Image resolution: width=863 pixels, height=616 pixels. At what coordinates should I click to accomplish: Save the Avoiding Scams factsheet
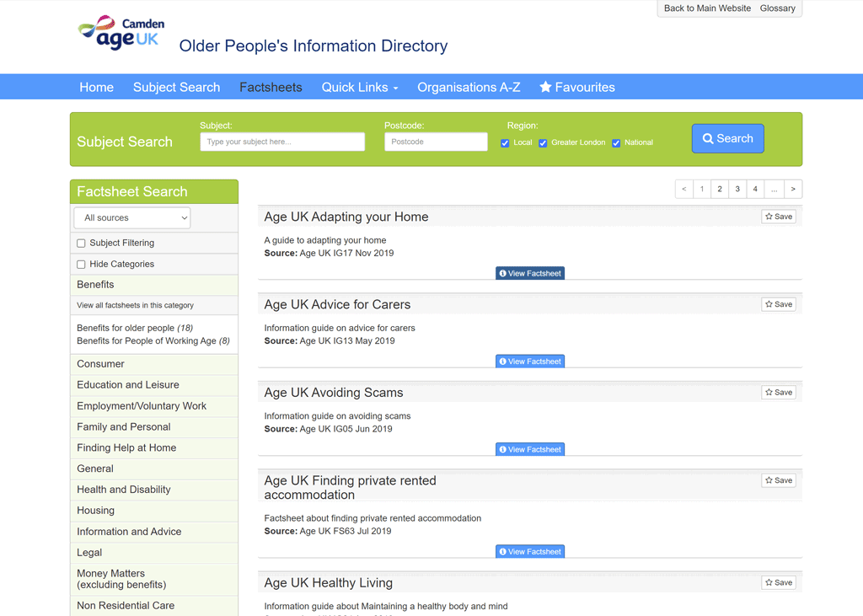pyautogui.click(x=779, y=393)
